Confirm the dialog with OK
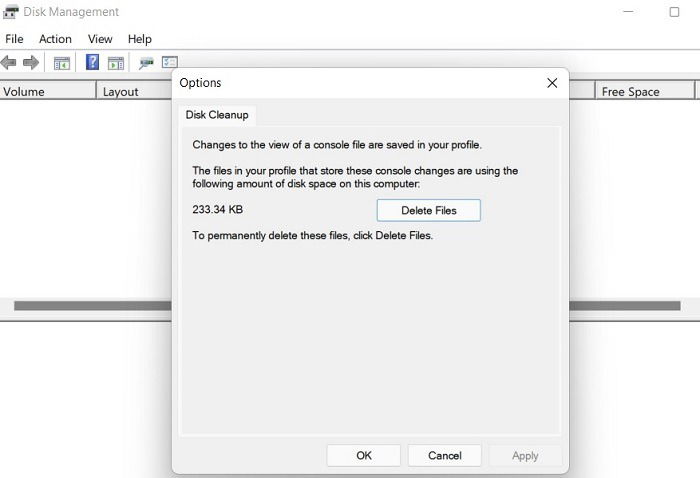 (363, 455)
